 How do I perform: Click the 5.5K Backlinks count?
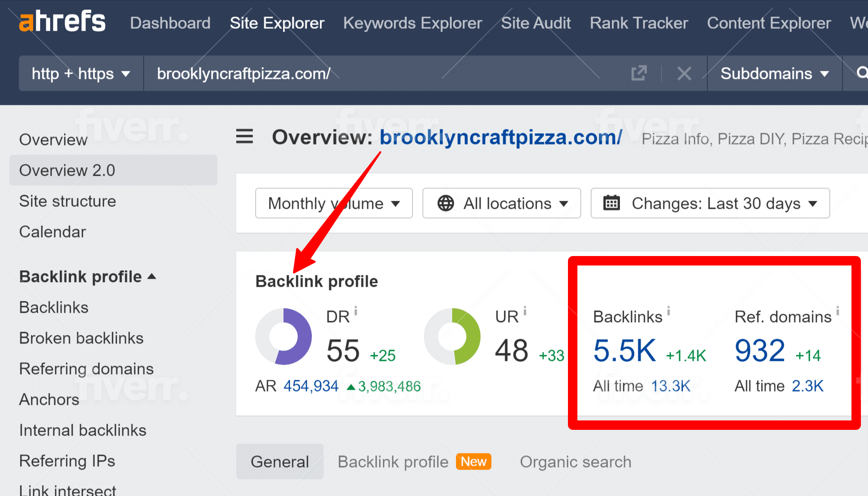point(625,351)
